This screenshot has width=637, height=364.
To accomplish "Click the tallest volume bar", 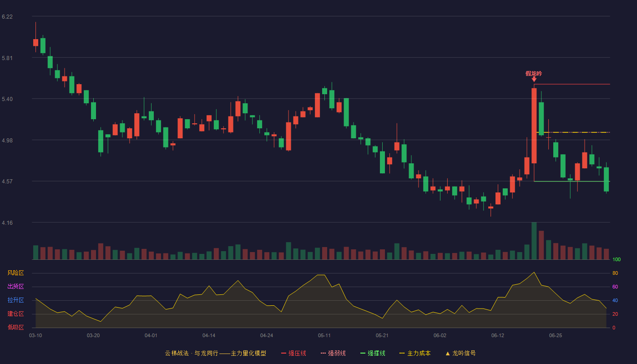I will pyautogui.click(x=534, y=241).
